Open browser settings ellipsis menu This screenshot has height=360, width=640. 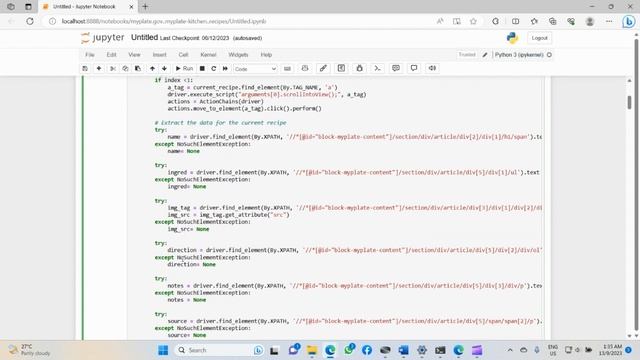[x=609, y=21]
